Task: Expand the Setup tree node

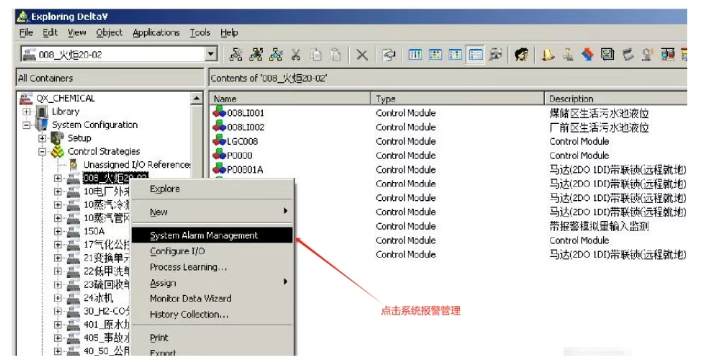Action: click(43, 138)
